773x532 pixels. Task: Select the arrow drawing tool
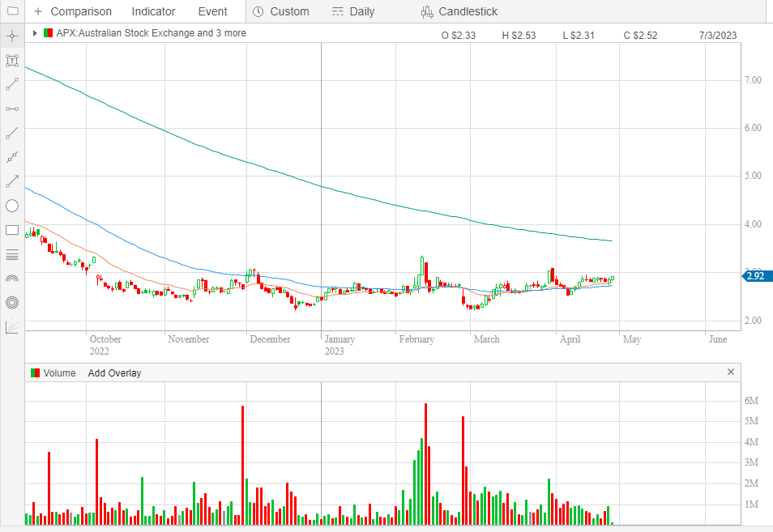12,181
